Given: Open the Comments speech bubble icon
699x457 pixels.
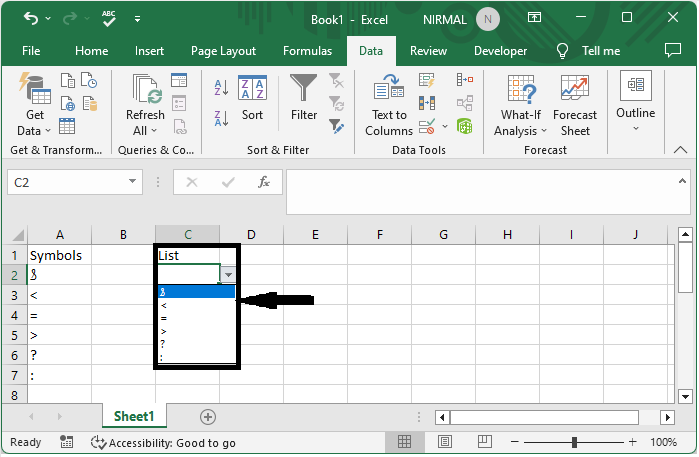Looking at the screenshot, I should [673, 50].
